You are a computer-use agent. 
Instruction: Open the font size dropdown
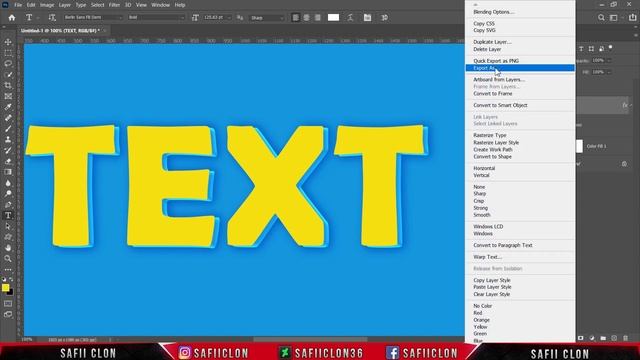click(229, 18)
